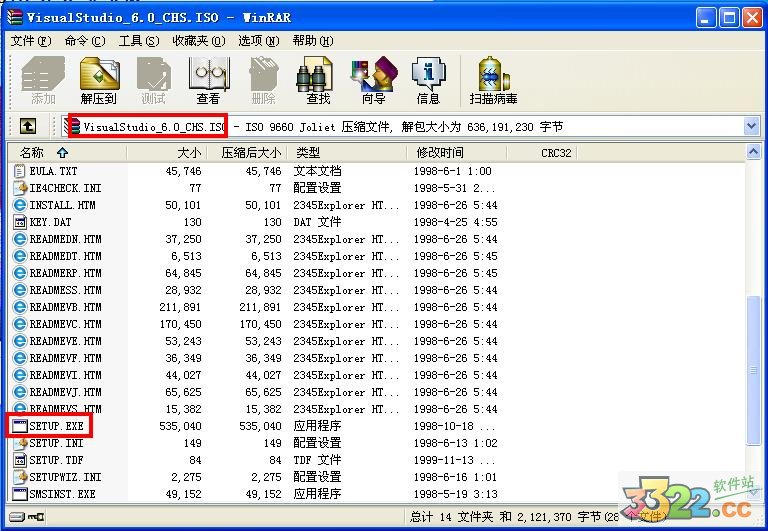Click the archive icon in address bar
The image size is (768, 531).
[72, 126]
